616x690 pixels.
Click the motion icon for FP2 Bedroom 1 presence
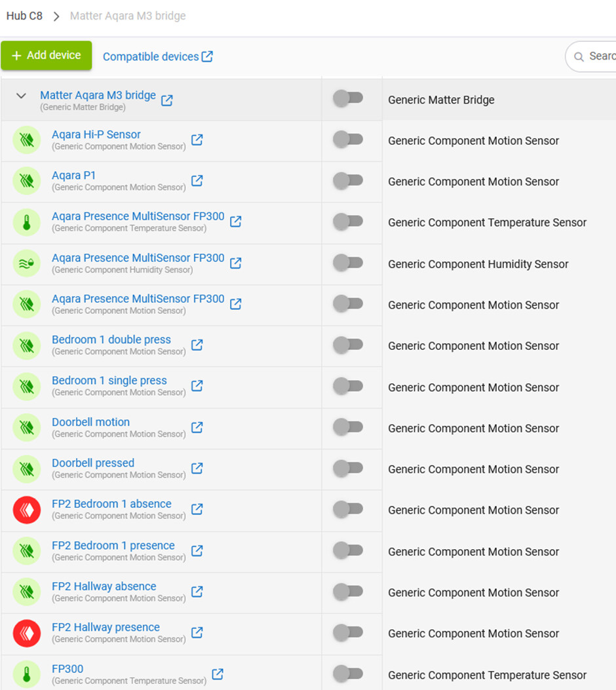pyautogui.click(x=27, y=550)
